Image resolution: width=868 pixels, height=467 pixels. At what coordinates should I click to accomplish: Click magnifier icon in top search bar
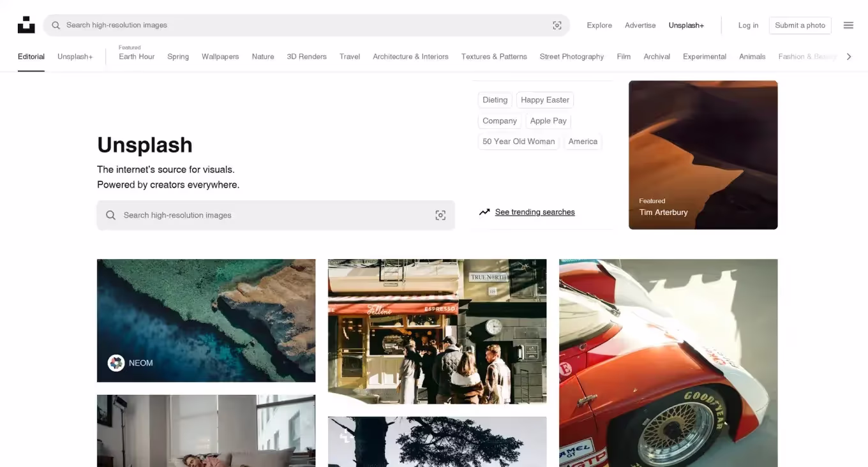click(x=56, y=26)
